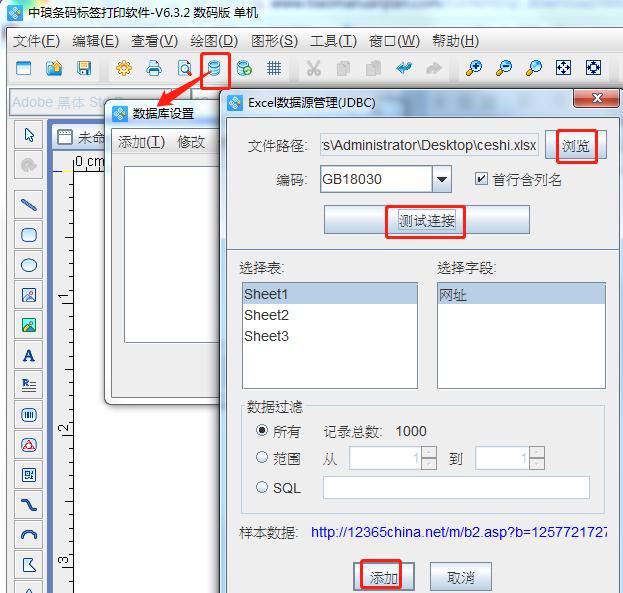Open print preview magnifier-page icon
The height and width of the screenshot is (593, 623).
[x=185, y=68]
